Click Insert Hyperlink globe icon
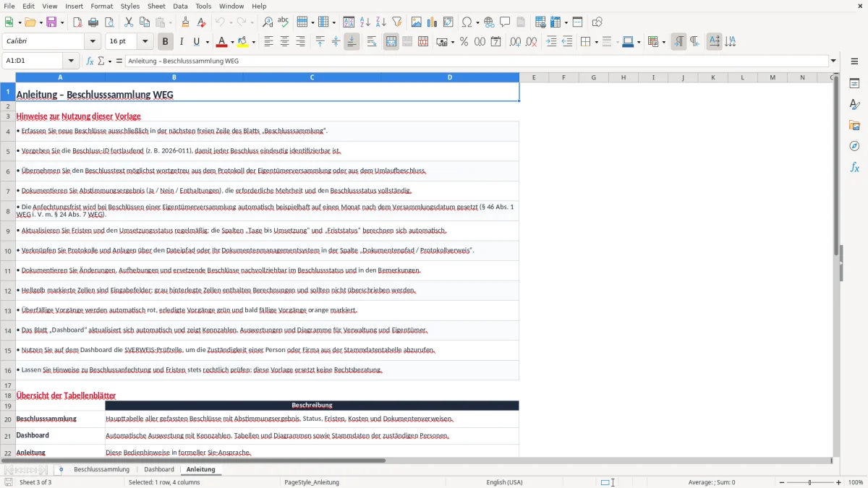 coord(489,22)
